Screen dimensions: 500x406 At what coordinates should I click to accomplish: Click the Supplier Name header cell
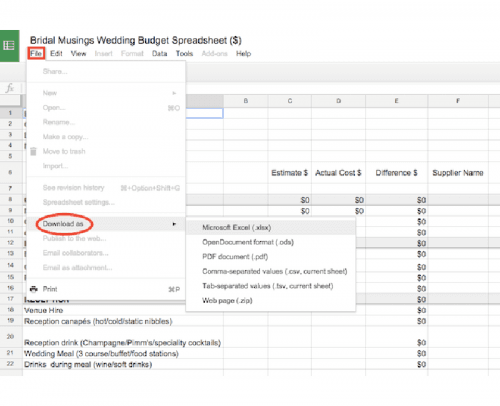458,173
